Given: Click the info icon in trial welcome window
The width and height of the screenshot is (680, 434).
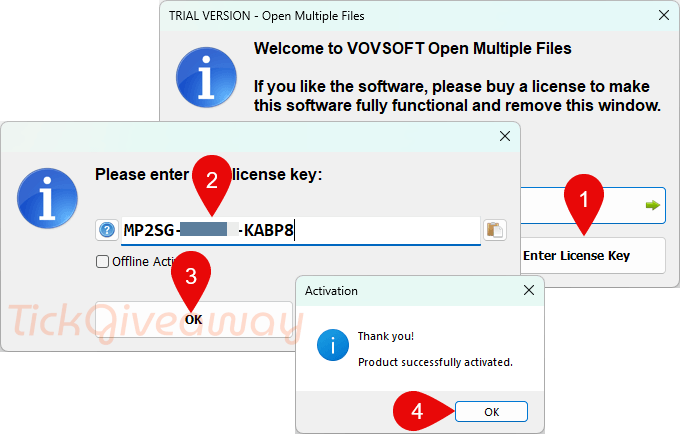Looking at the screenshot, I should pos(206,77).
